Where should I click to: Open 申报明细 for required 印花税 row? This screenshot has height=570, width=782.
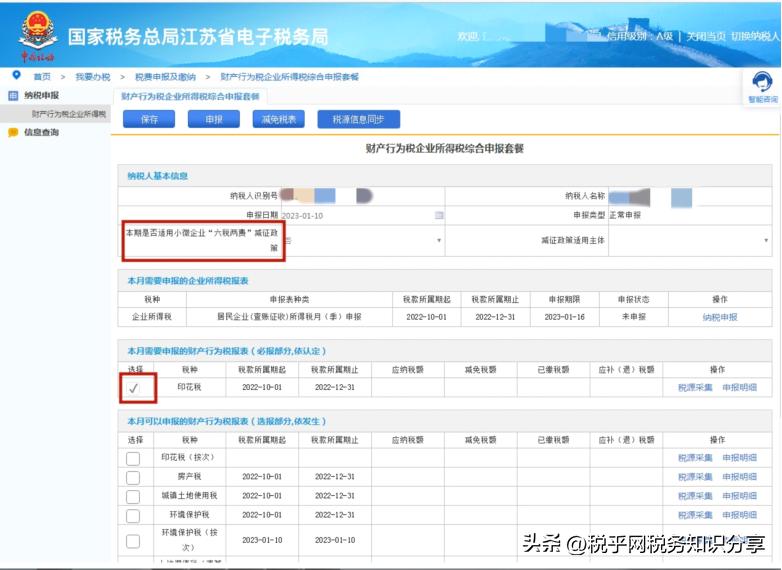point(740,387)
